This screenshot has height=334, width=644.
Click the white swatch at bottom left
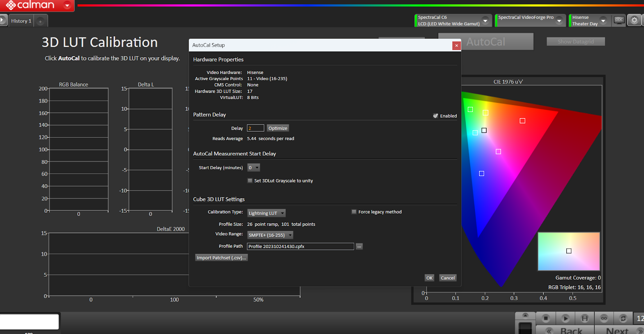tap(29, 322)
